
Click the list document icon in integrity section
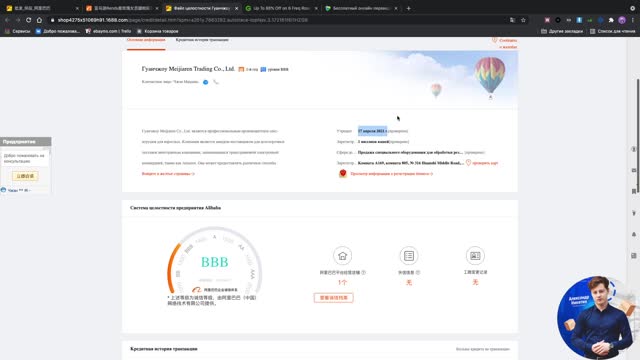[409, 256]
